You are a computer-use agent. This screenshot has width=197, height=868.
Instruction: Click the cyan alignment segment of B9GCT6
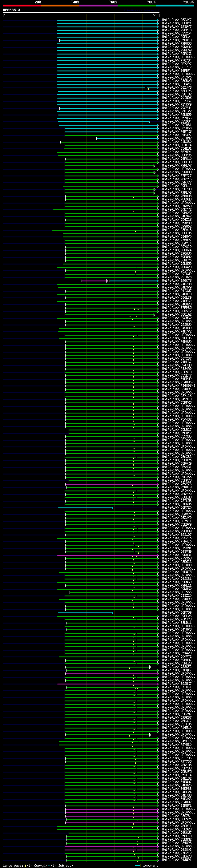tap(134, 281)
